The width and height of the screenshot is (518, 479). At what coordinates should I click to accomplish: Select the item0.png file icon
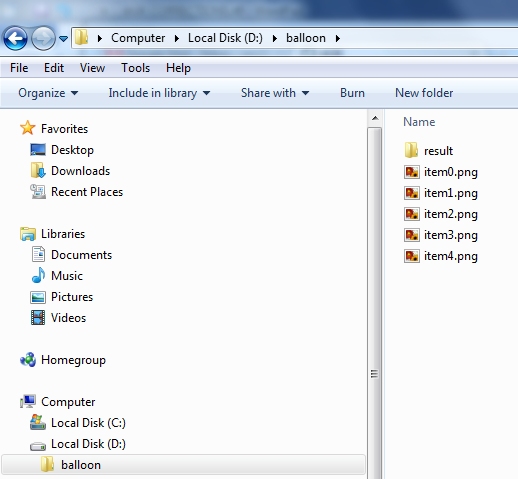click(412, 172)
